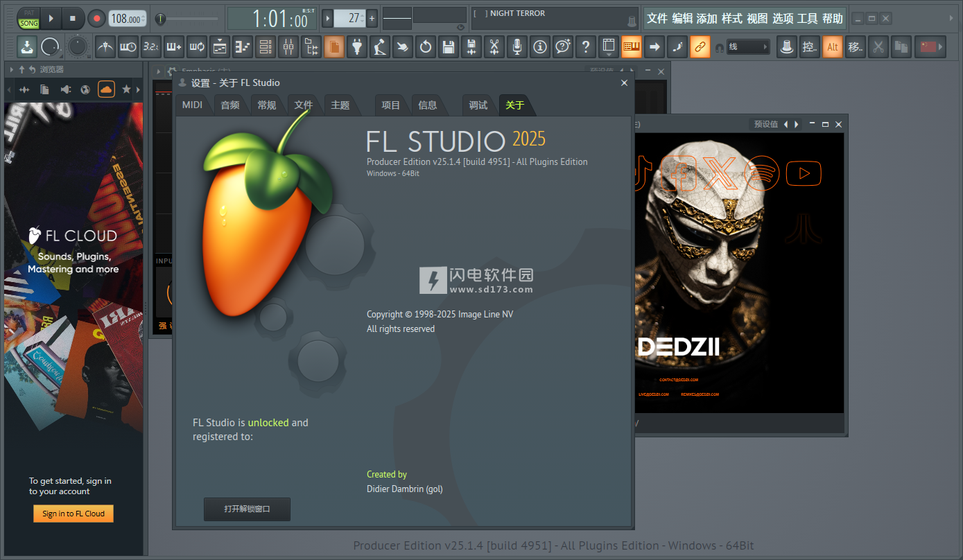Click the one-click audio recording microphone icon
Screen dimensions: 963x560
pos(517,47)
